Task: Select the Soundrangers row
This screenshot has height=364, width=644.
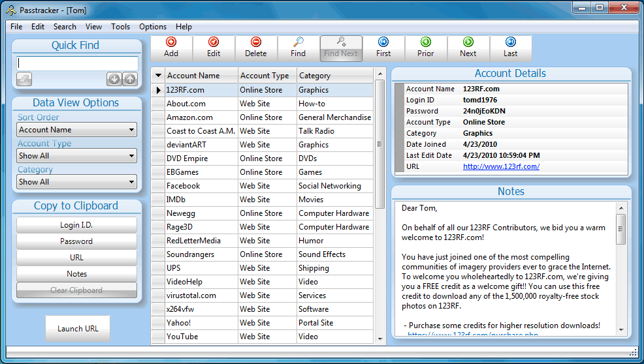Action: point(263,254)
